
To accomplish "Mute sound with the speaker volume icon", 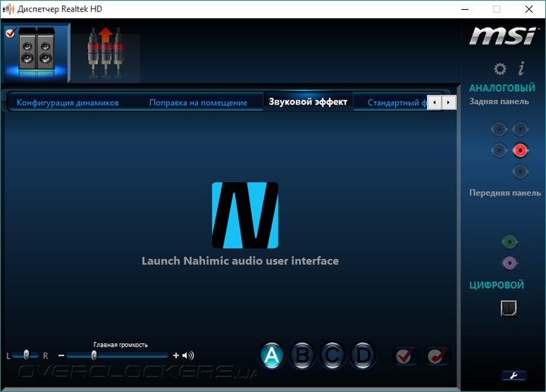I will click(188, 356).
